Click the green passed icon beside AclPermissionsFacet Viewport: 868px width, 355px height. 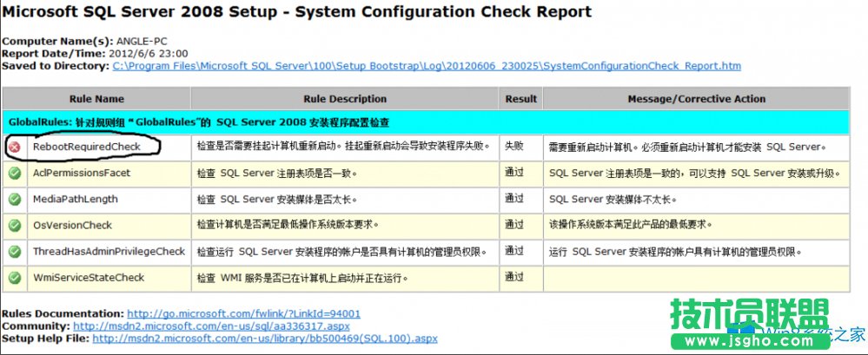point(15,174)
